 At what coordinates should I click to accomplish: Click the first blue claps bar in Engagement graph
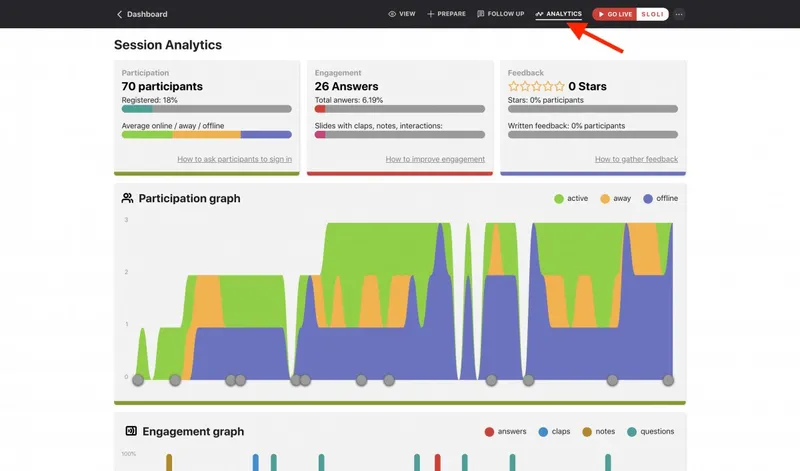click(x=256, y=462)
